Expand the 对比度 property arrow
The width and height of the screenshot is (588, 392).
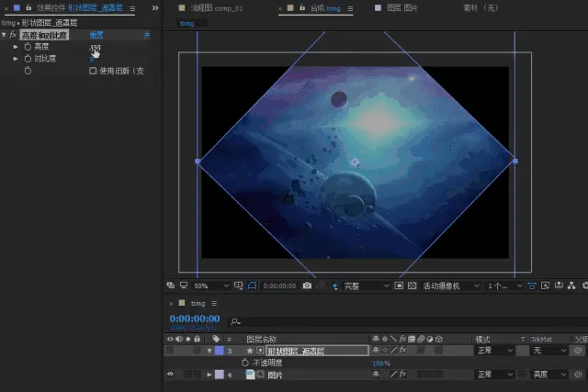tap(16, 59)
